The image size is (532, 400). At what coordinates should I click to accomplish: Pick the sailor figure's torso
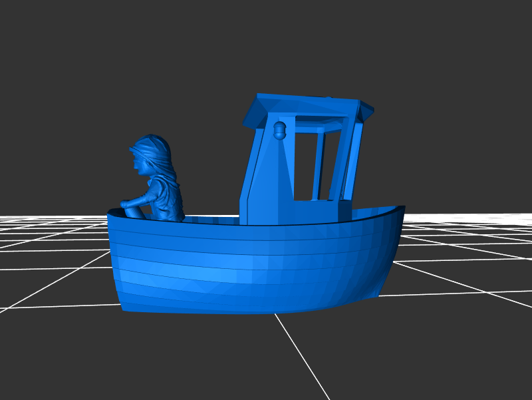[166, 196]
